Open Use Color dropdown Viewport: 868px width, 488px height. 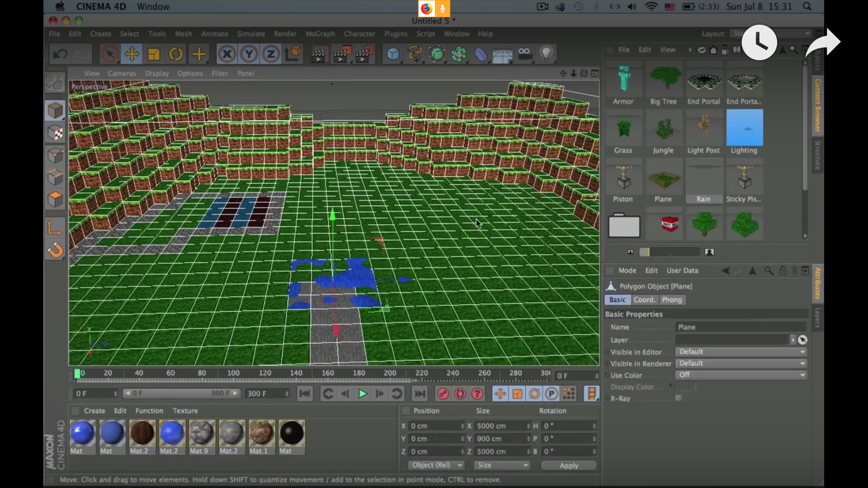pyautogui.click(x=741, y=375)
